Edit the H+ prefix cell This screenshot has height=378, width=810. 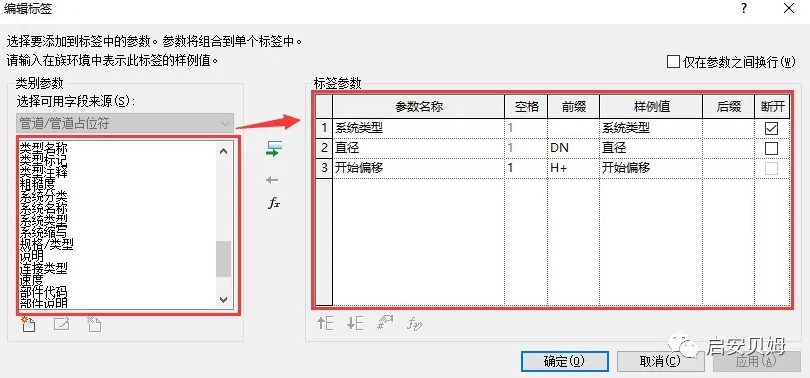pyautogui.click(x=573, y=168)
